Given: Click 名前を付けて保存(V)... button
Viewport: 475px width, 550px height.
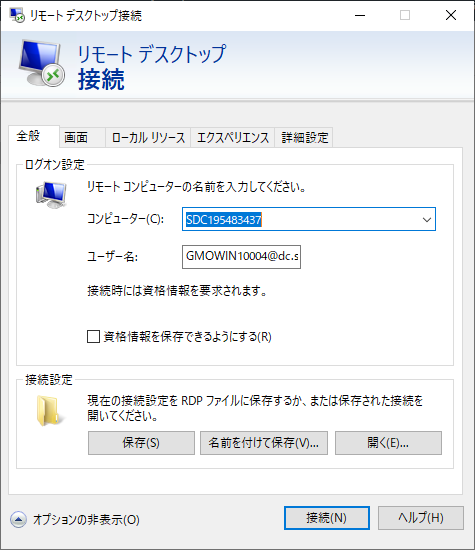Looking at the screenshot, I should [x=264, y=443].
